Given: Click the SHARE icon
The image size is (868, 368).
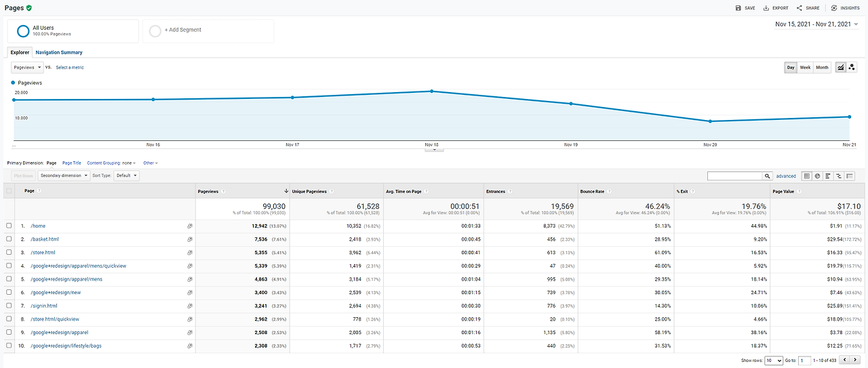Looking at the screenshot, I should (800, 8).
